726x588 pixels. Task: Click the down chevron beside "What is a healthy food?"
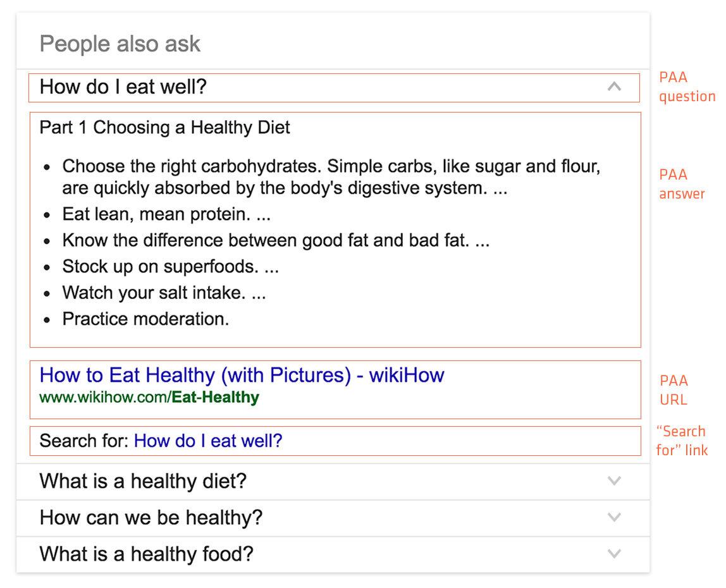coord(613,554)
